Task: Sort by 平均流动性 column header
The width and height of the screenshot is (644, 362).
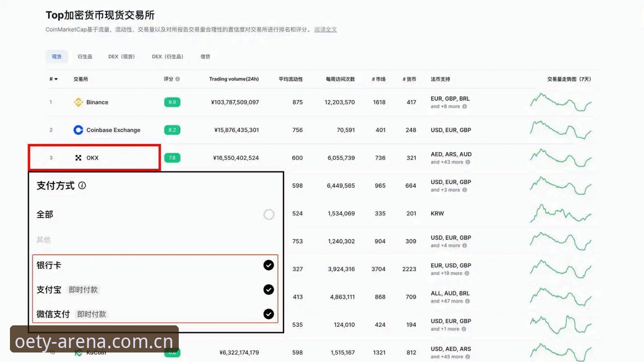Action: [x=291, y=79]
